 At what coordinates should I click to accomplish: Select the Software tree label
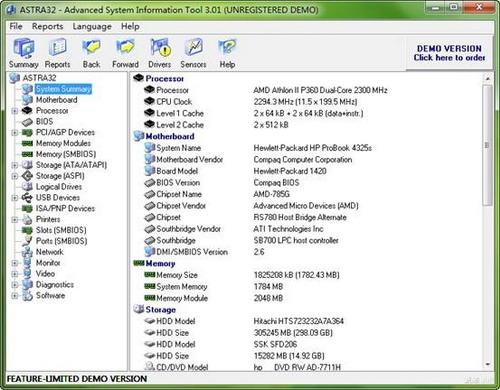pos(50,296)
